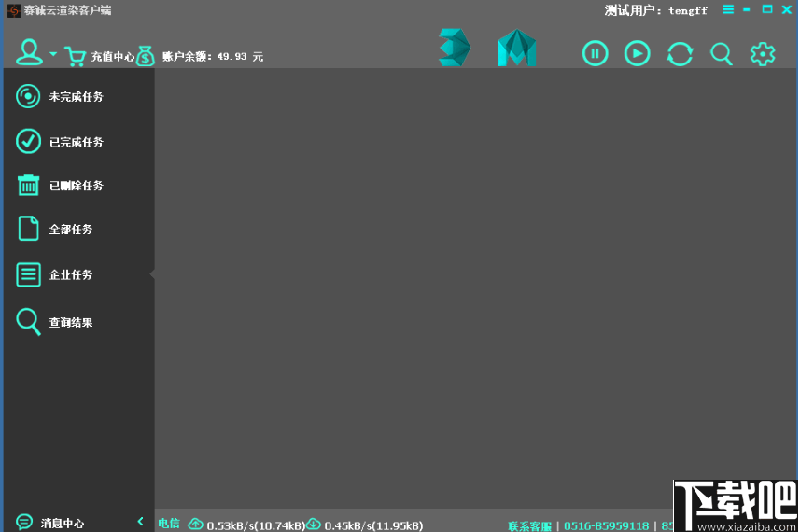
Task: Click the completed tasks checkmark icon
Action: click(x=28, y=141)
